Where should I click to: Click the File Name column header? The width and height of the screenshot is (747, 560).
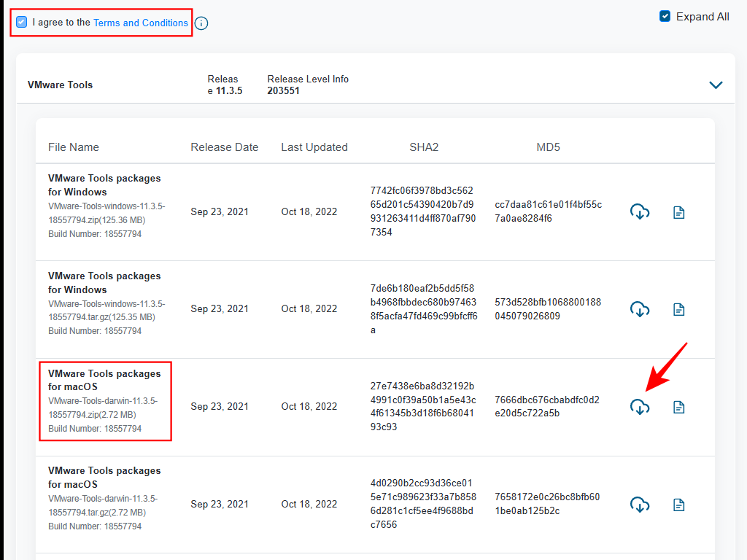pos(74,147)
